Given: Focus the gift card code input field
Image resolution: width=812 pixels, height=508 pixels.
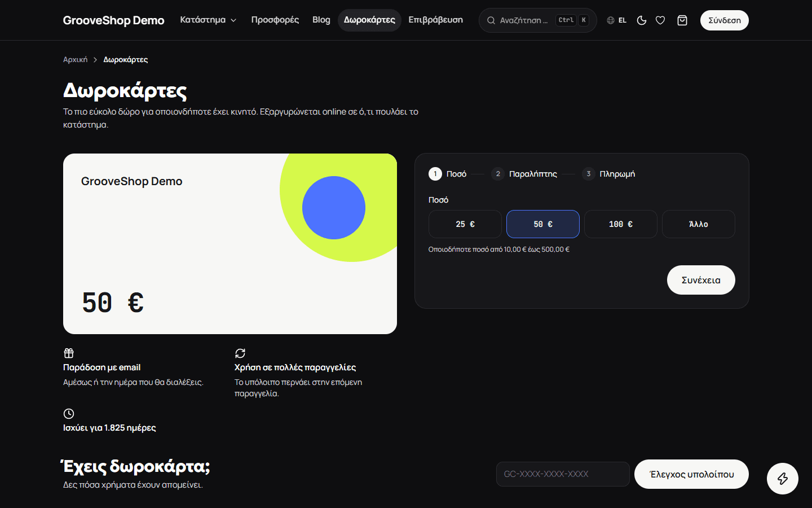Looking at the screenshot, I should 563,474.
